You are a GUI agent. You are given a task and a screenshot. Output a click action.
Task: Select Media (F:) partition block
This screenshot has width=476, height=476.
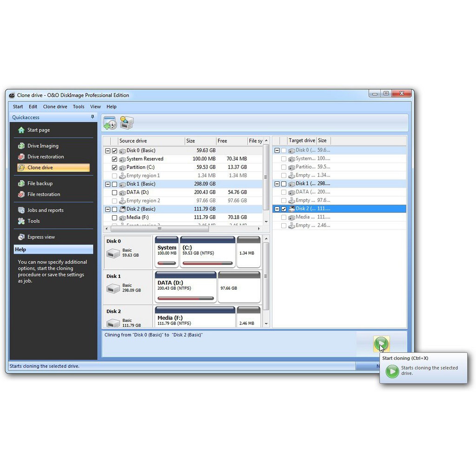coord(195,317)
